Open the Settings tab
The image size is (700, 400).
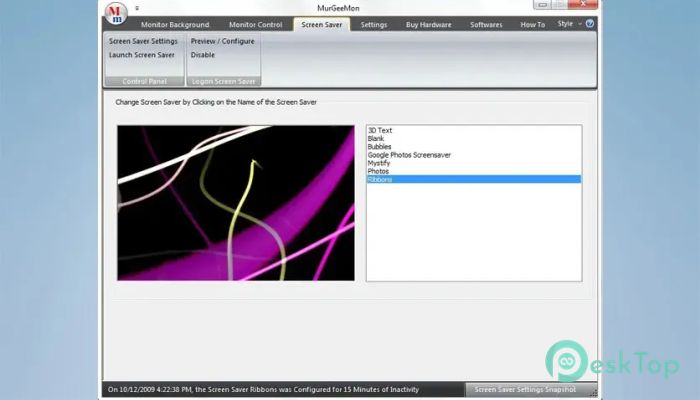tap(374, 25)
